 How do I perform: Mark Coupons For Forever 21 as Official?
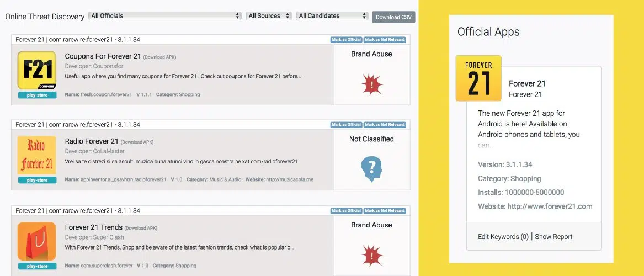pos(346,40)
